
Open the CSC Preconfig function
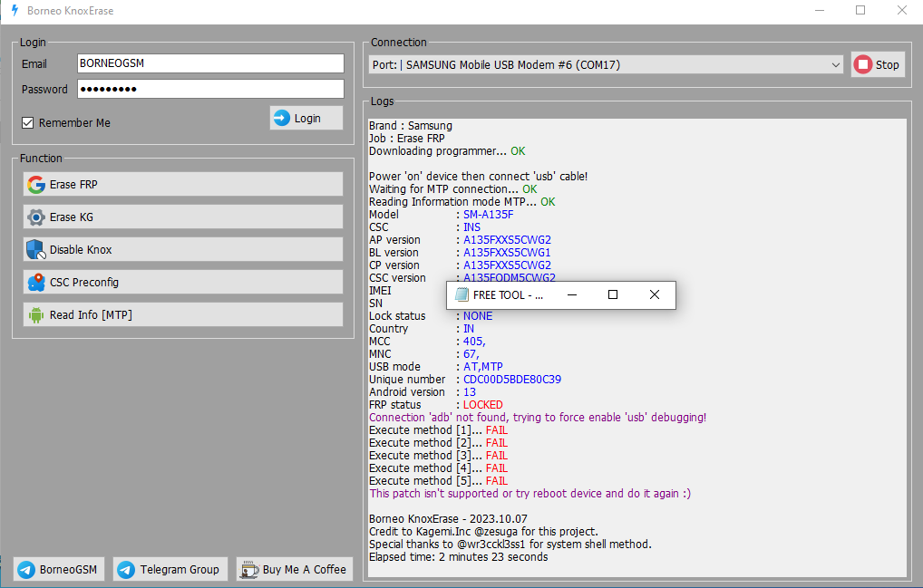(183, 283)
